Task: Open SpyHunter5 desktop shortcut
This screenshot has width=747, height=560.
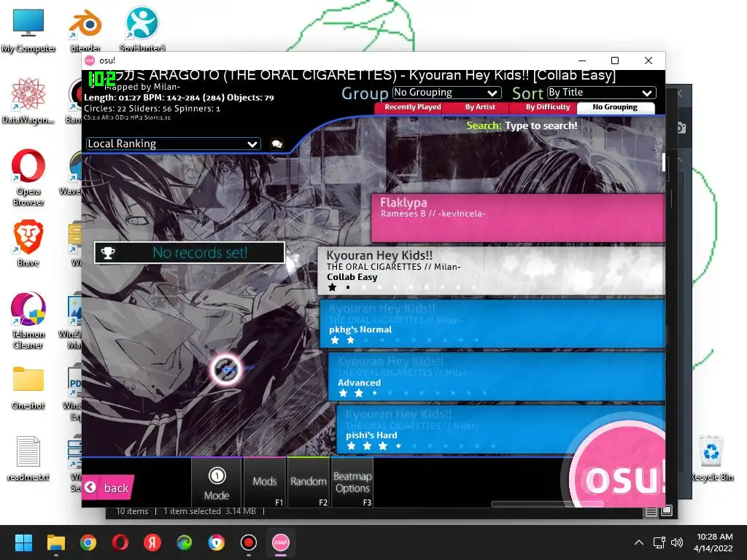Action: pos(142,29)
